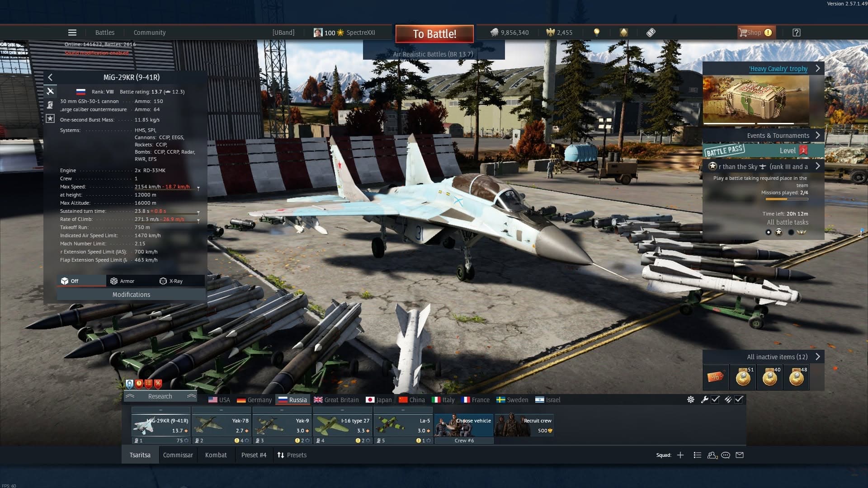Open the Community menu
Image resolution: width=868 pixels, height=488 pixels.
click(150, 33)
